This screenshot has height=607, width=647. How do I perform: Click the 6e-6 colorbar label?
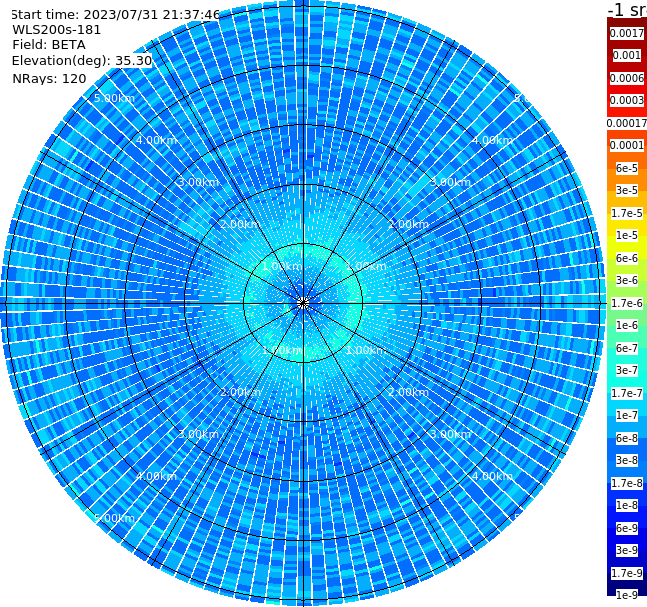[x=627, y=258]
